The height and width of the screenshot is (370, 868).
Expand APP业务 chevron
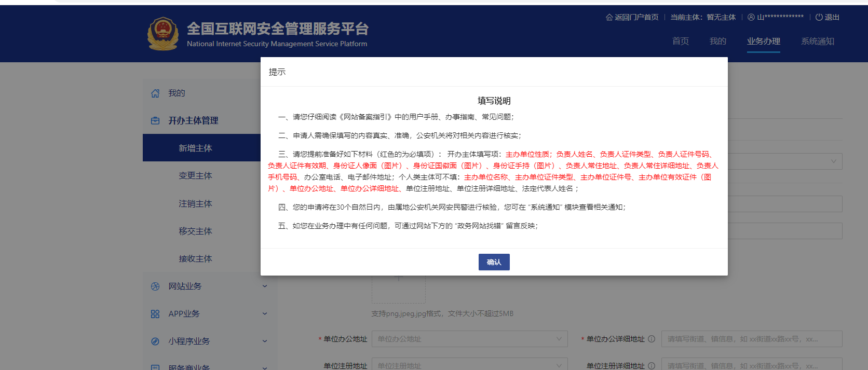click(x=265, y=314)
